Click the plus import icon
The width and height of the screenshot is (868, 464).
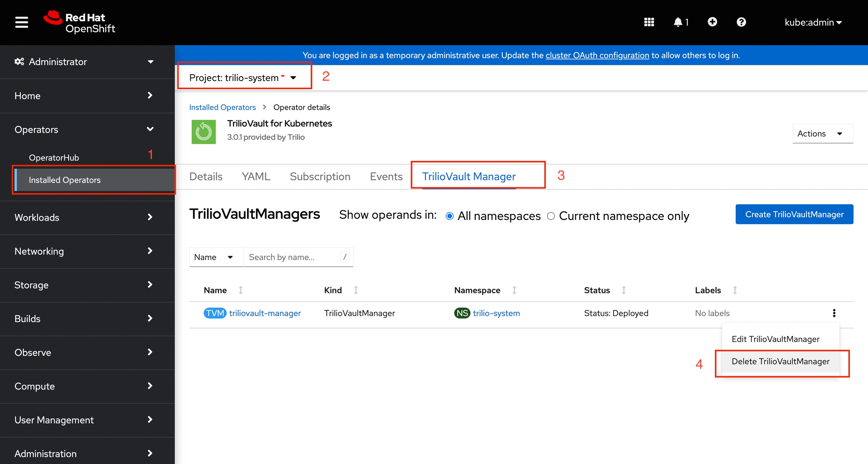712,22
